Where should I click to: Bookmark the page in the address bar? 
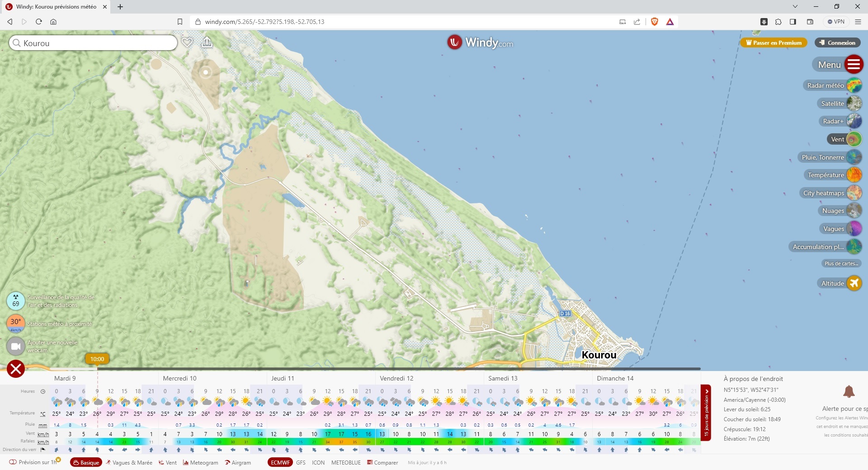180,22
